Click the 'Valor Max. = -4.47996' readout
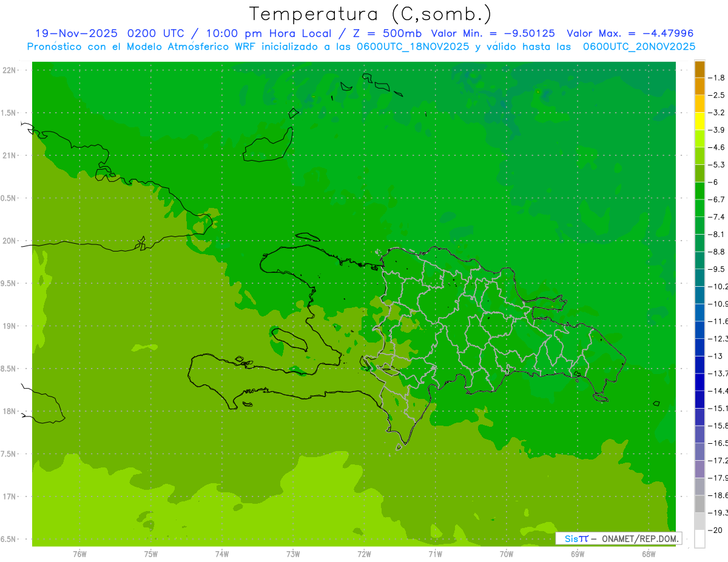The width and height of the screenshot is (728, 562). pyautogui.click(x=630, y=33)
